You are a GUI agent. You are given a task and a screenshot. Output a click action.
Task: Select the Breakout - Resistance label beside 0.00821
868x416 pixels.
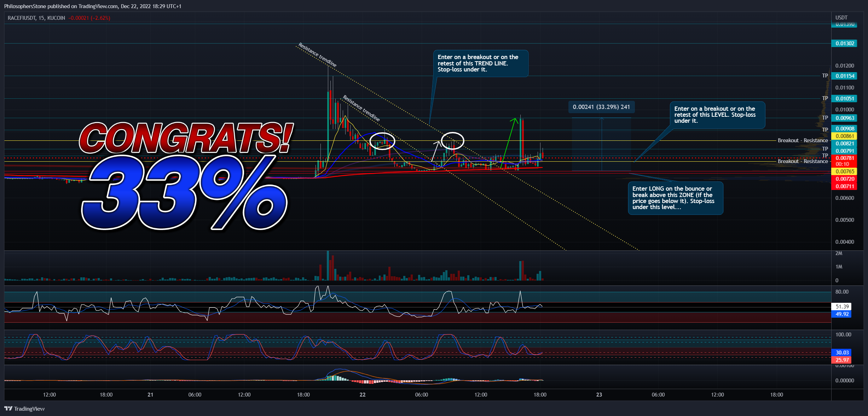pyautogui.click(x=803, y=140)
